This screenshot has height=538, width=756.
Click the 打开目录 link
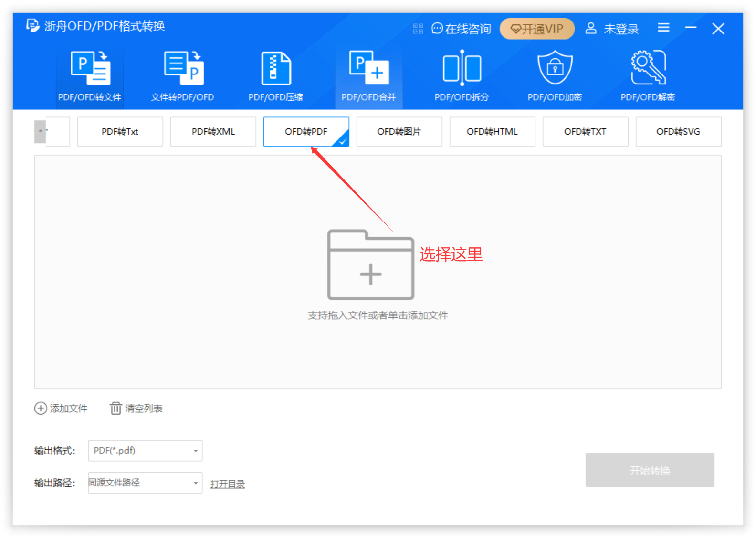pyautogui.click(x=228, y=484)
